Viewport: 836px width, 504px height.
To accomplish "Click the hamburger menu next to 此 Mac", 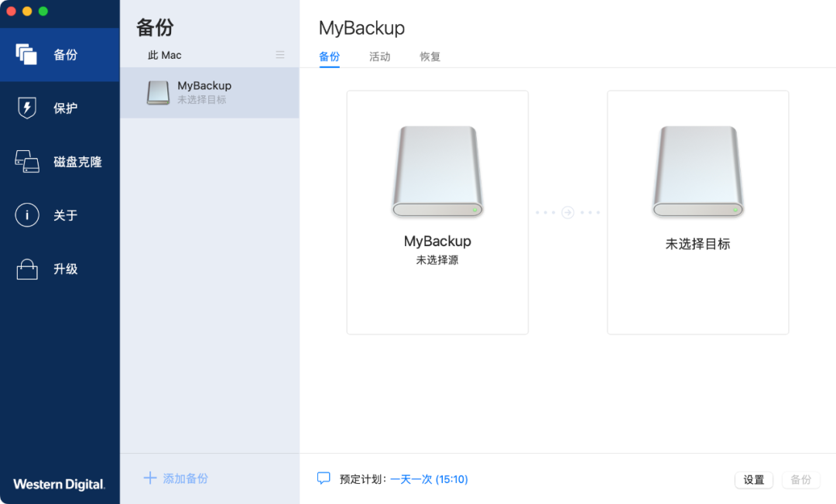I will pos(280,55).
